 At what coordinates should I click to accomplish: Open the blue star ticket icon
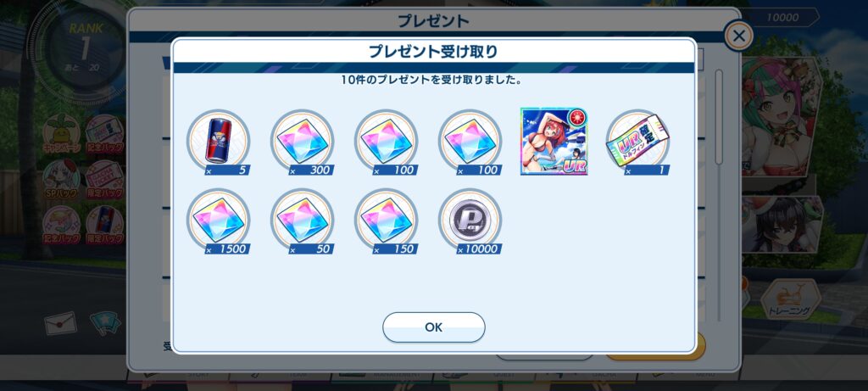[x=105, y=323]
